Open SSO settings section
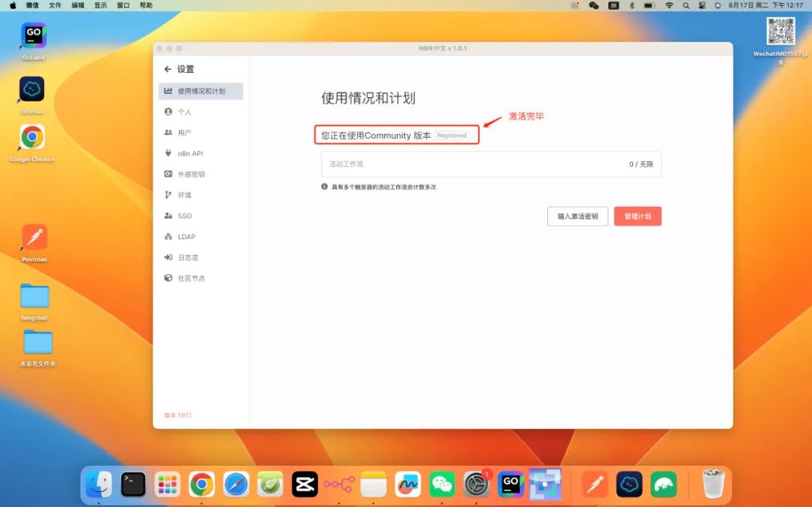 [201, 215]
